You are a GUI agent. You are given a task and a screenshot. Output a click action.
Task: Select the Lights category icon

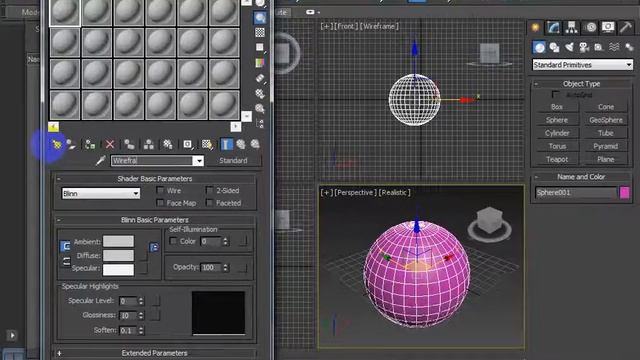(x=569, y=47)
